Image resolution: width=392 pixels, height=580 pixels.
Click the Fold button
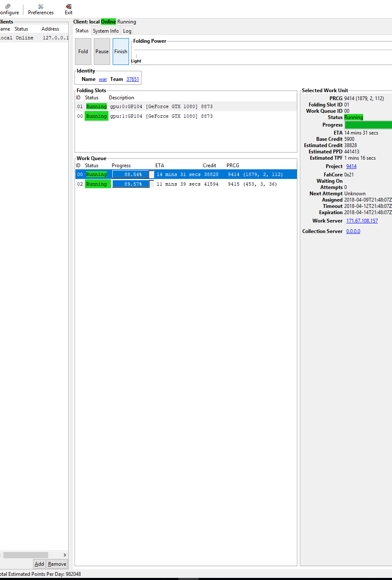83,52
